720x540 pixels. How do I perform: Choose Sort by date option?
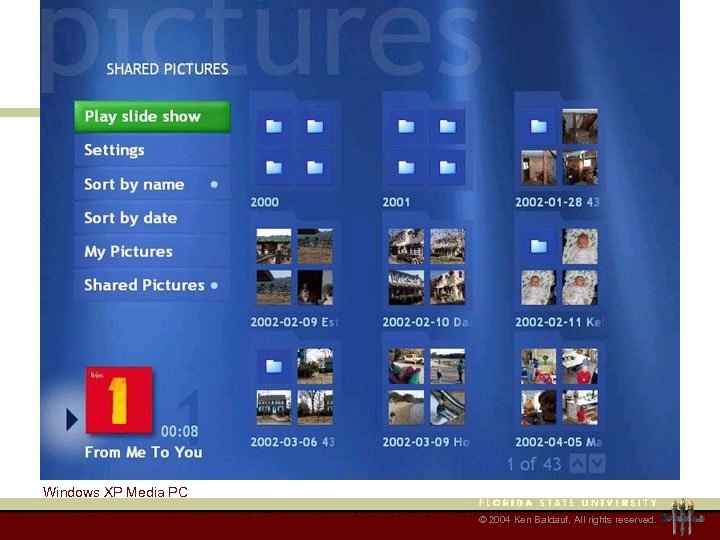tap(152, 218)
